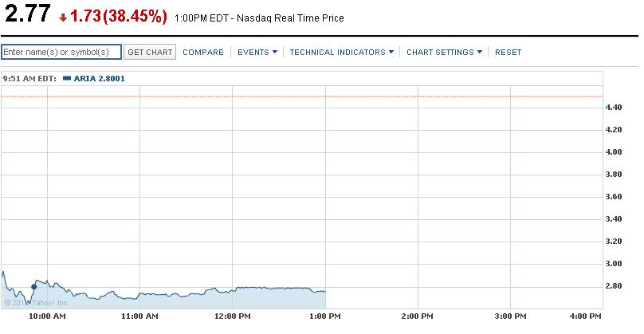Expand the TECHNICAL INDICATORS dropdown
The width and height of the screenshot is (644, 334).
(342, 53)
